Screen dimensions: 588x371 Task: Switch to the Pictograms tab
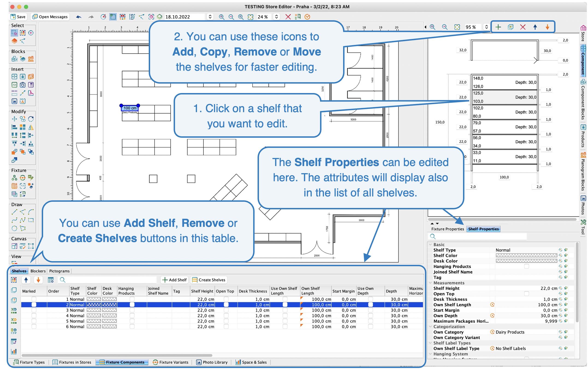[x=59, y=271]
